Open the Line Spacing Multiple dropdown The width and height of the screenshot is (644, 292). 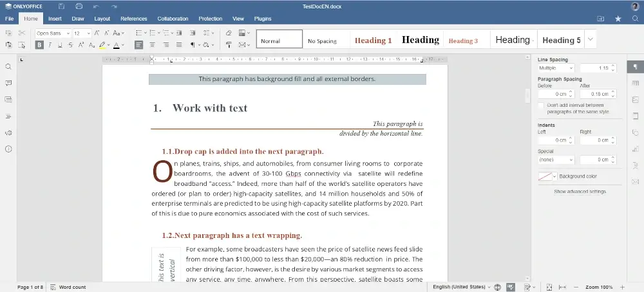(x=556, y=68)
